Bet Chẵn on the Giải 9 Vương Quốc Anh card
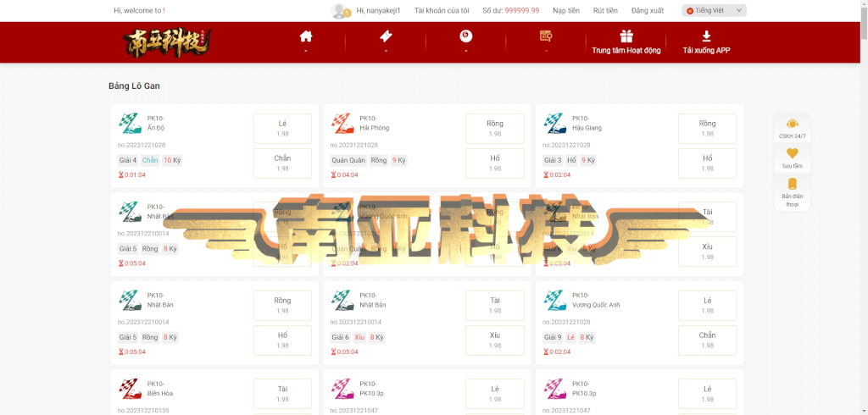 pyautogui.click(x=708, y=340)
